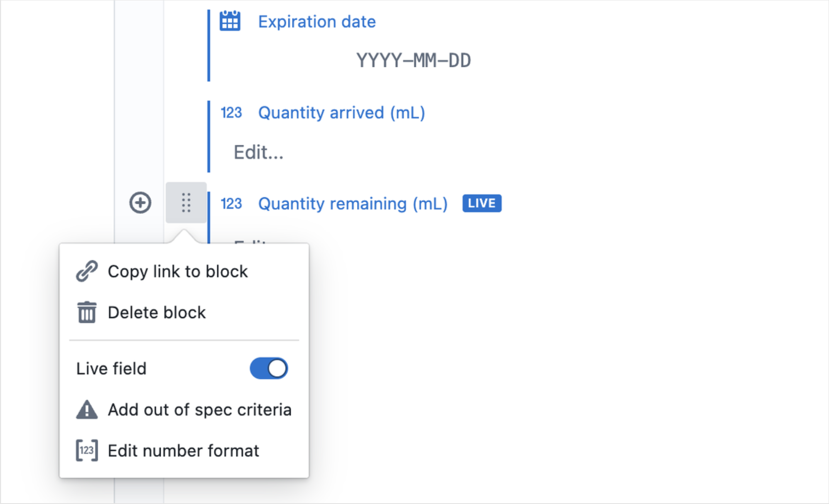Click the Expiration date field label
This screenshot has width=829, height=504.
click(317, 22)
